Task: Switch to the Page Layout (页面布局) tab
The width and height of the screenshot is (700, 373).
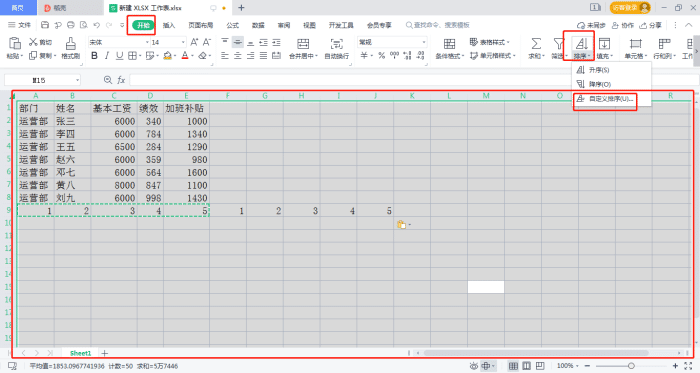Action: (x=200, y=25)
